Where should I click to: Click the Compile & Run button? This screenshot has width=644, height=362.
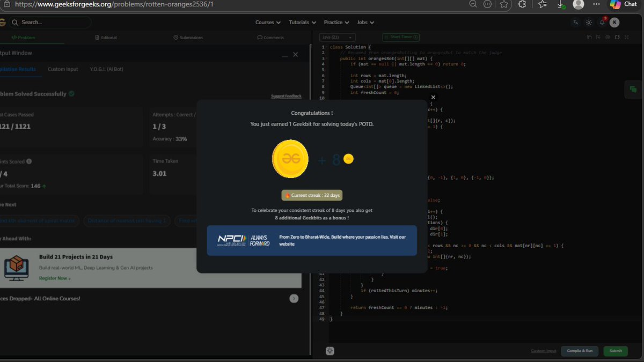point(580,351)
